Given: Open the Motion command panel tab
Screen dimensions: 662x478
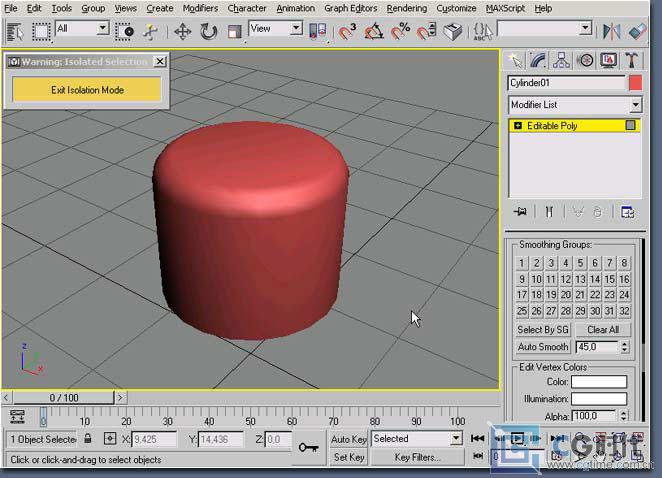Looking at the screenshot, I should click(585, 61).
